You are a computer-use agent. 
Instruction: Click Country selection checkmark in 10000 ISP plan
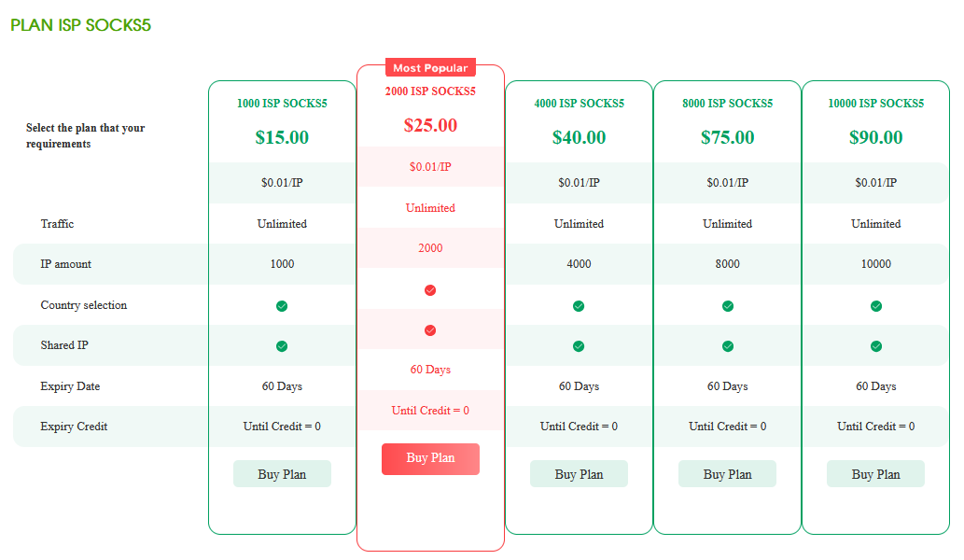pos(876,306)
